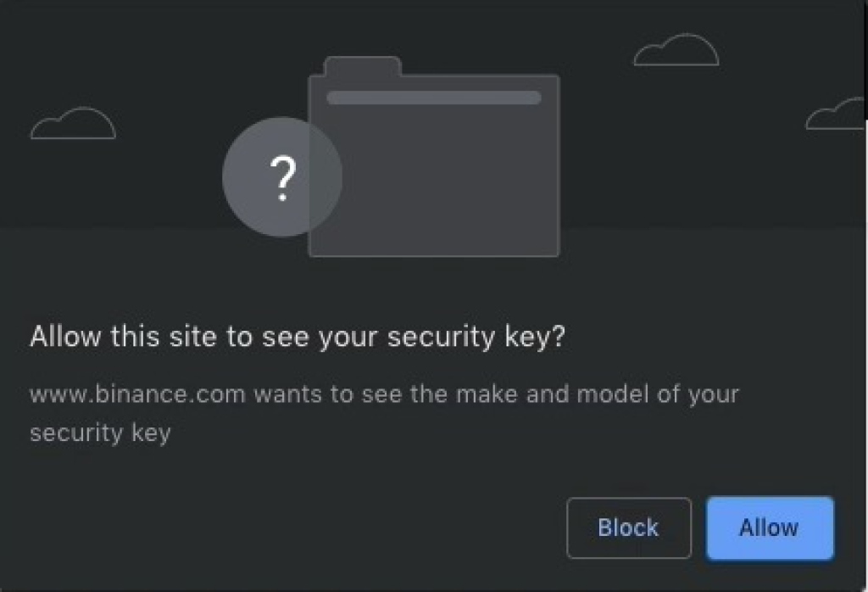Click the circle's overlap with the folder
Image resolution: width=868 pixels, height=592 pixels.
tap(325, 176)
